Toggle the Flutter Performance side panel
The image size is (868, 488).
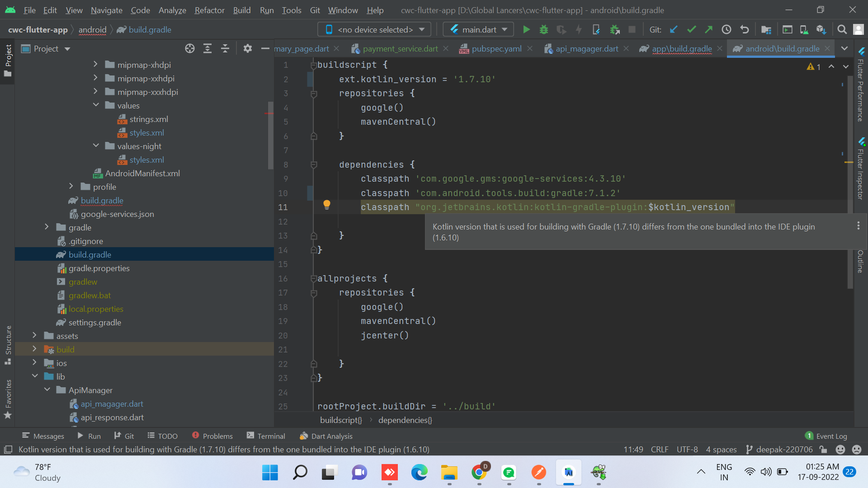click(x=861, y=84)
